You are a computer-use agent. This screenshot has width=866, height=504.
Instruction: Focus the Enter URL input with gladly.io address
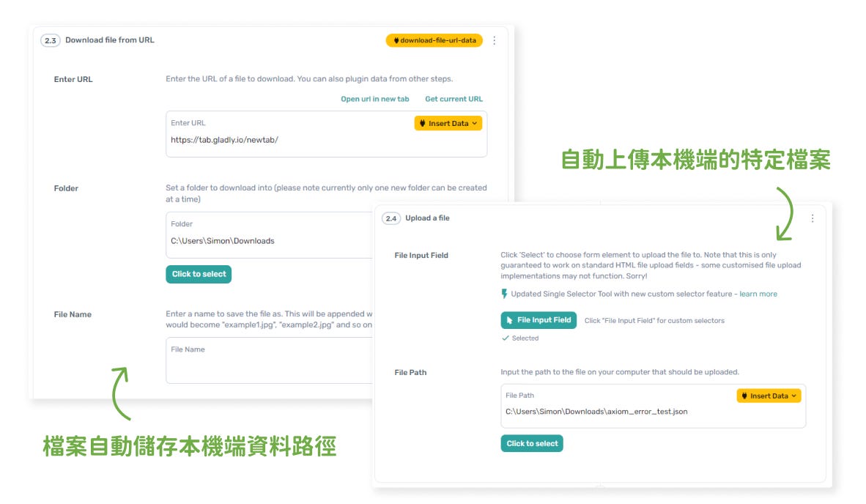click(326, 134)
